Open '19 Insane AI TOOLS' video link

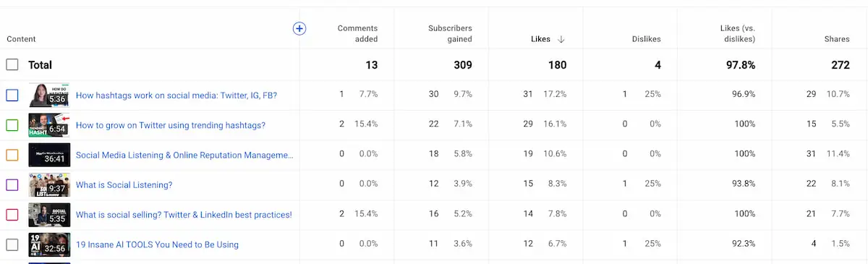click(x=157, y=244)
